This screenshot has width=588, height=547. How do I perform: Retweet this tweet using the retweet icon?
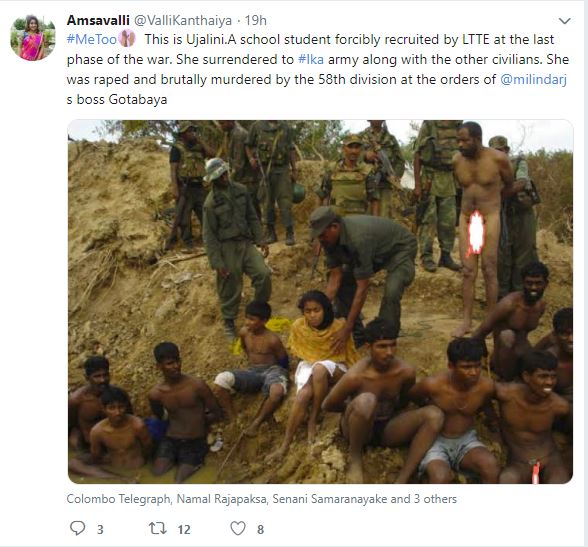[x=158, y=529]
